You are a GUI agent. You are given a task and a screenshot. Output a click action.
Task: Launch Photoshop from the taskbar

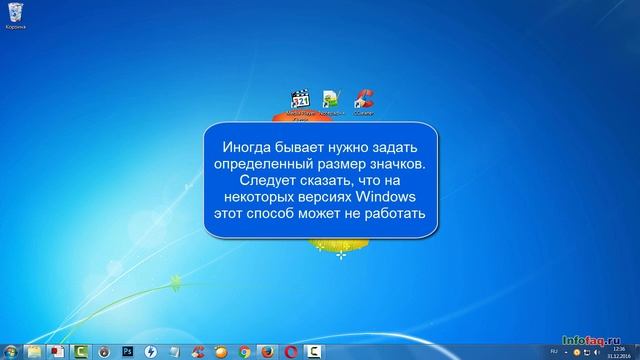click(x=127, y=351)
